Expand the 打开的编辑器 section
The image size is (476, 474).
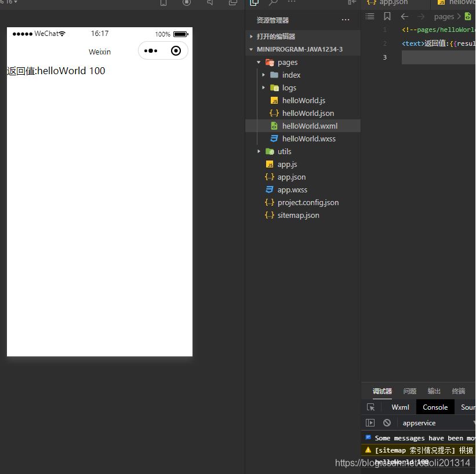(251, 37)
